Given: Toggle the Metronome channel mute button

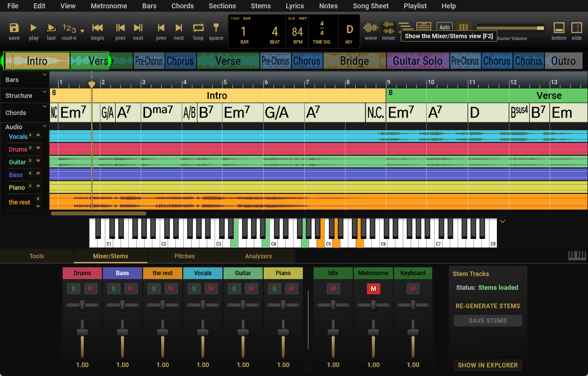Looking at the screenshot, I should [x=373, y=289].
